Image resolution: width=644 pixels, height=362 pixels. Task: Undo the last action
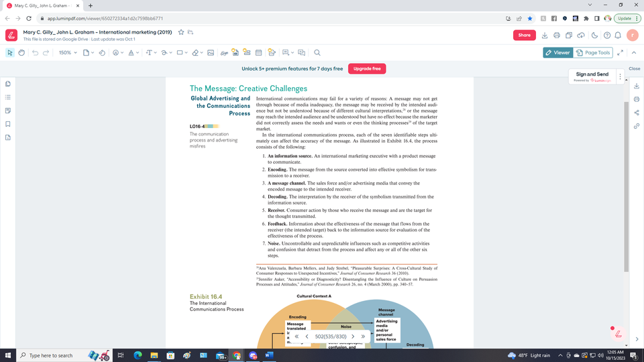[35, 52]
